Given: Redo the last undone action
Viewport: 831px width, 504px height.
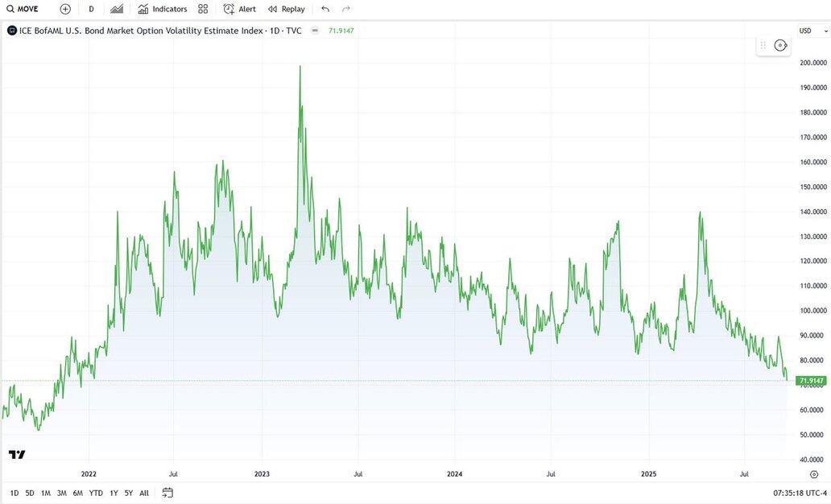Looking at the screenshot, I should [x=346, y=9].
